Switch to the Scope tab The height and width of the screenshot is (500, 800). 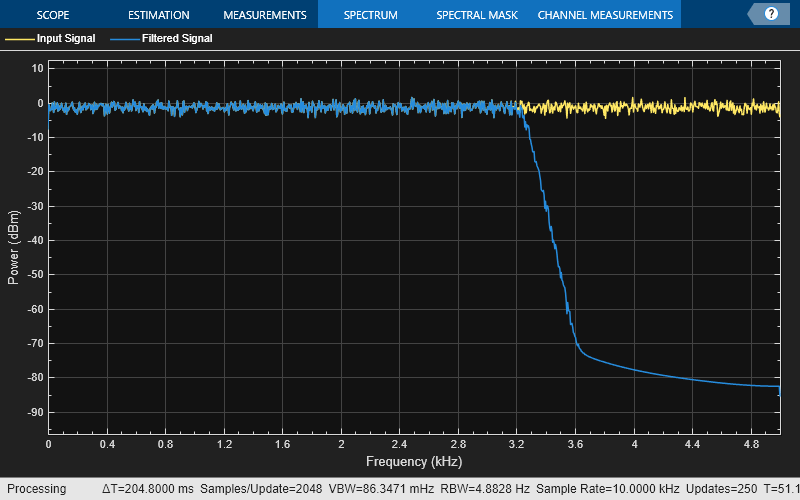(x=53, y=15)
